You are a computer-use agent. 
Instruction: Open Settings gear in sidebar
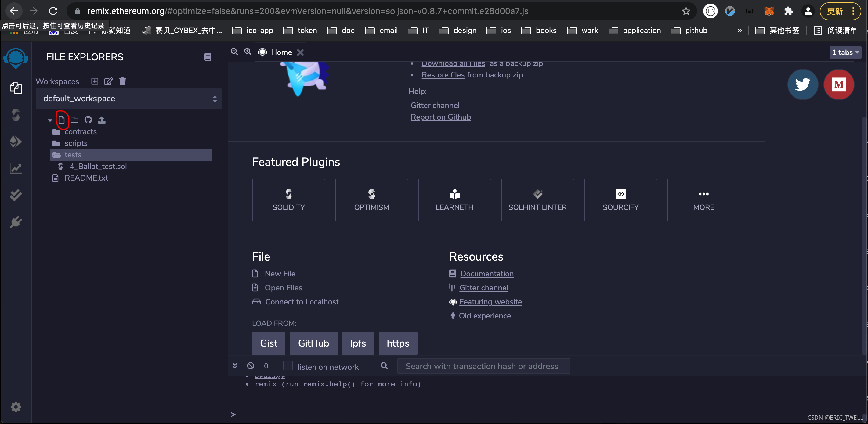pyautogui.click(x=16, y=407)
